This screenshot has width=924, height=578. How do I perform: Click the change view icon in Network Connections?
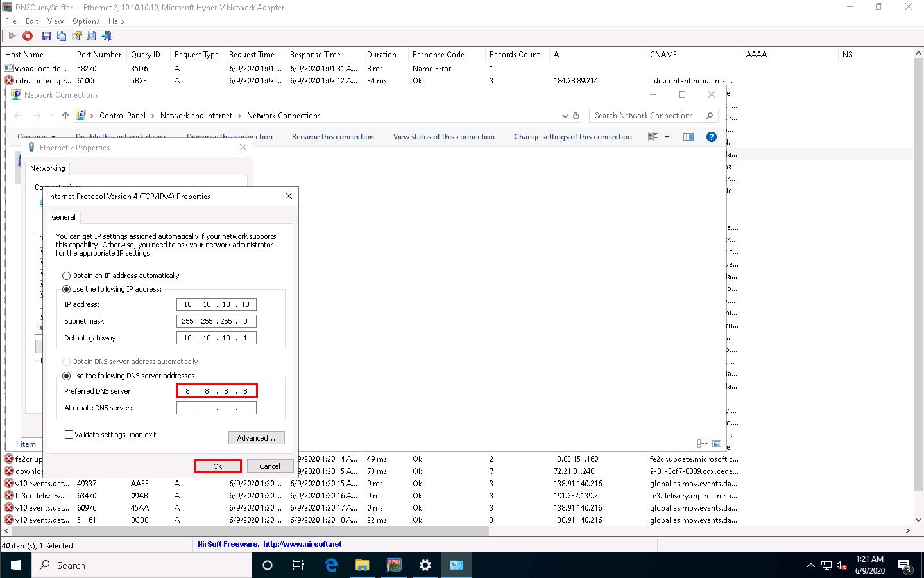pos(653,137)
